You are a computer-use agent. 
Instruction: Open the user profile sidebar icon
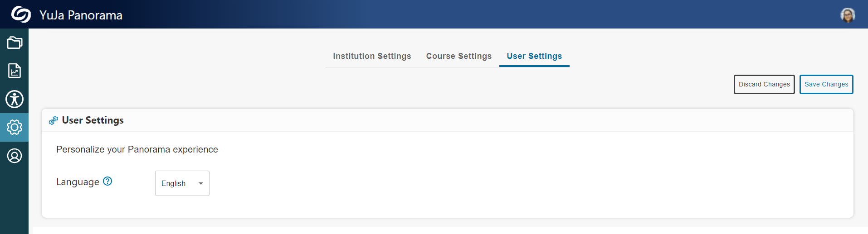pyautogui.click(x=15, y=156)
